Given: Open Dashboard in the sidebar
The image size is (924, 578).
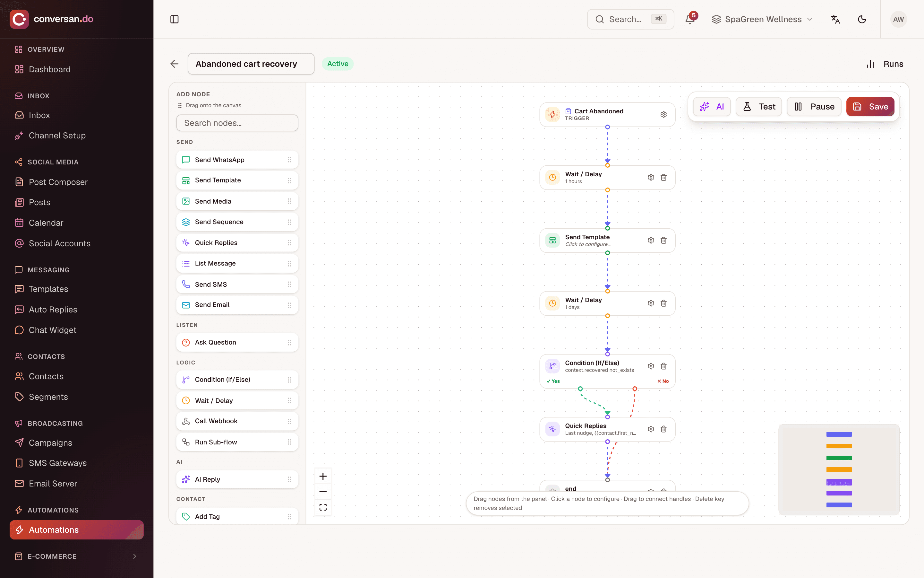Looking at the screenshot, I should (x=76, y=69).
